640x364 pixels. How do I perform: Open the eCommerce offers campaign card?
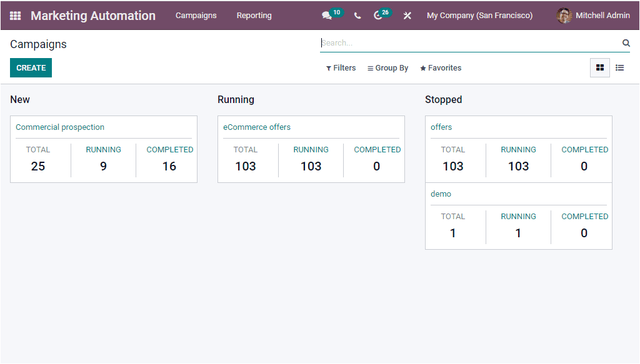(257, 127)
